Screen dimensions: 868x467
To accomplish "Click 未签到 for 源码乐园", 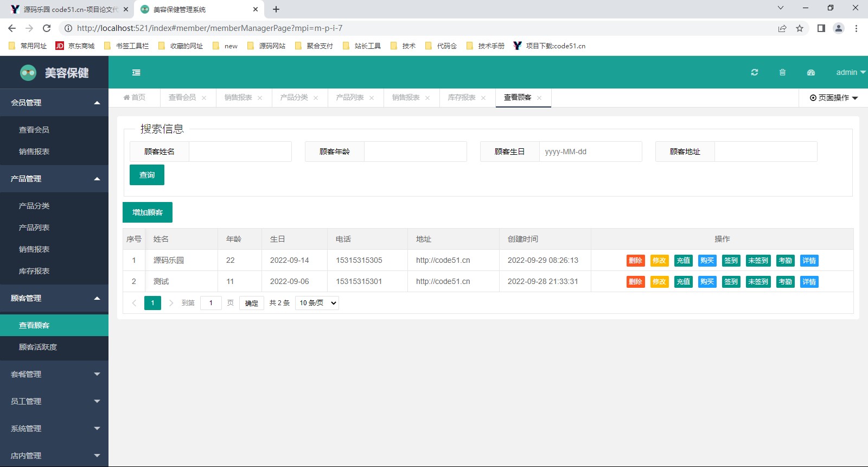I will point(758,261).
